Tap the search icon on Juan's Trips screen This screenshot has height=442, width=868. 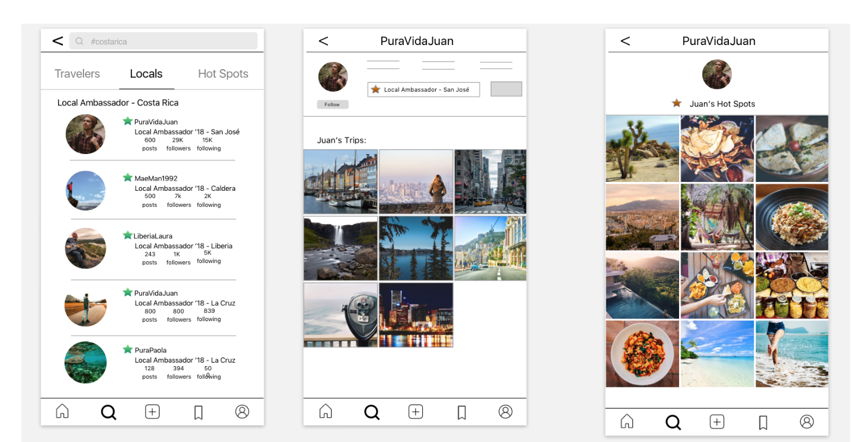click(x=372, y=412)
